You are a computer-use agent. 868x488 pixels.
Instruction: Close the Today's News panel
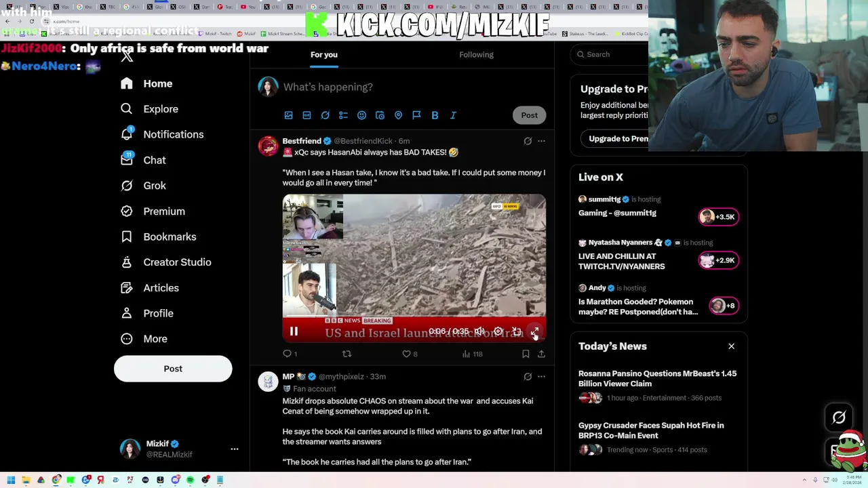coord(731,346)
